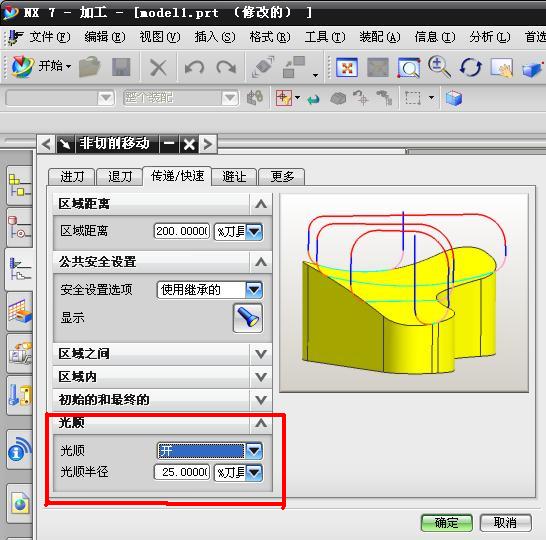546x540 pixels.
Task: Click the Zoom in/out icon
Action: pyautogui.click(x=439, y=66)
